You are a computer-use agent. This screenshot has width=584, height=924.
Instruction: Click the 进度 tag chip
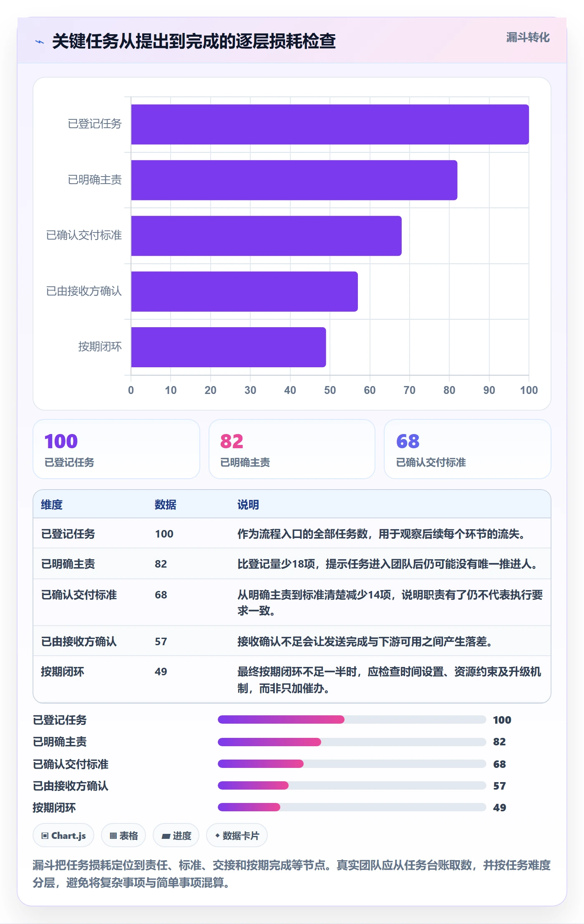[x=176, y=836]
